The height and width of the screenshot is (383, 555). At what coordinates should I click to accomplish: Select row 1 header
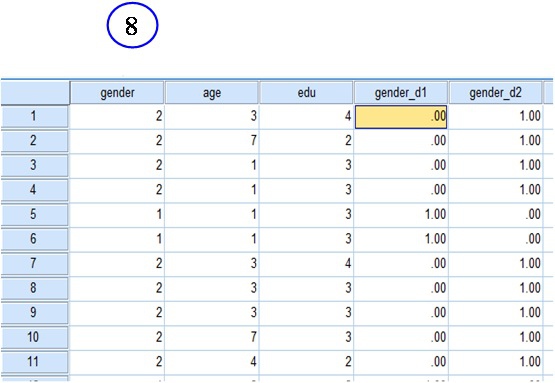[x=34, y=116]
